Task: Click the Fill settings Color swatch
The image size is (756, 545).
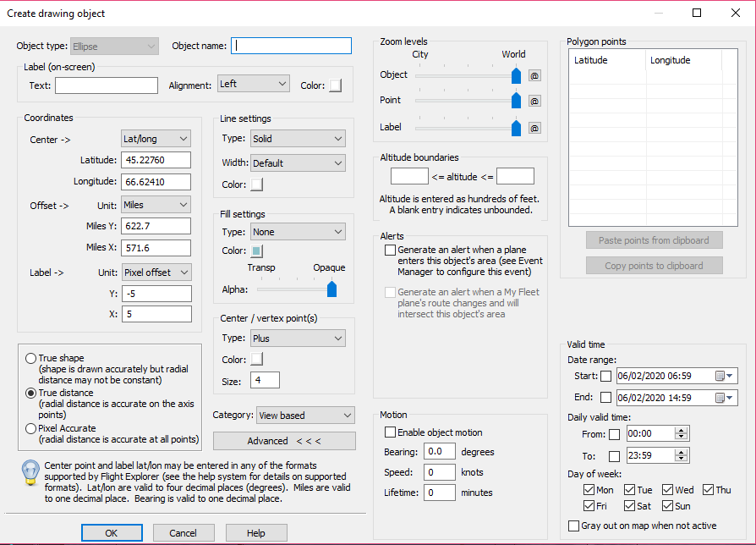Action: pyautogui.click(x=257, y=250)
